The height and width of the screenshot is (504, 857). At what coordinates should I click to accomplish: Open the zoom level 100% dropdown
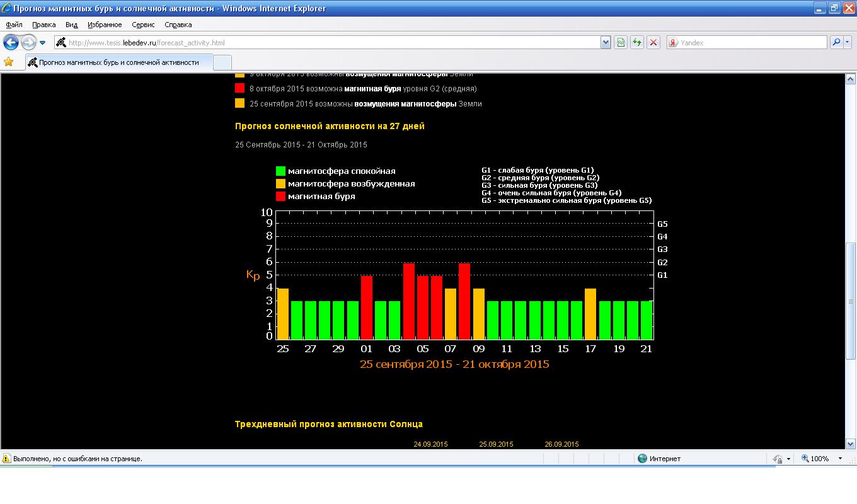[x=840, y=459]
